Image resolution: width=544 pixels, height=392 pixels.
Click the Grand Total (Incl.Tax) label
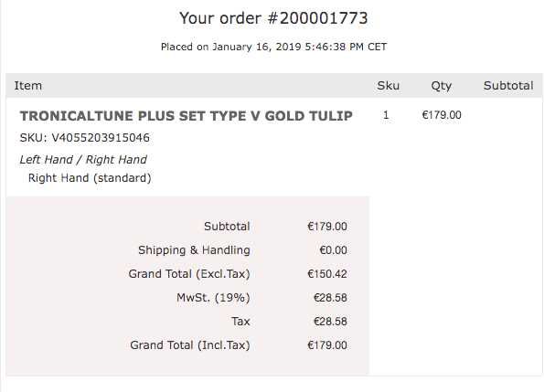190,345
